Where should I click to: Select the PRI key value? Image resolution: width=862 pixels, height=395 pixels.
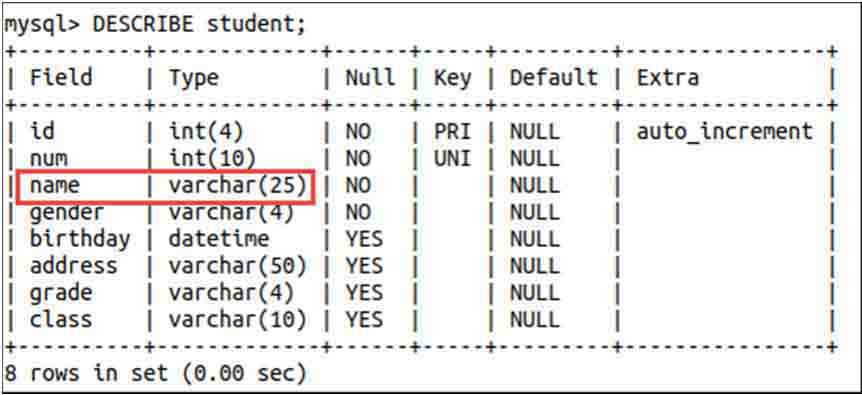[x=452, y=132]
